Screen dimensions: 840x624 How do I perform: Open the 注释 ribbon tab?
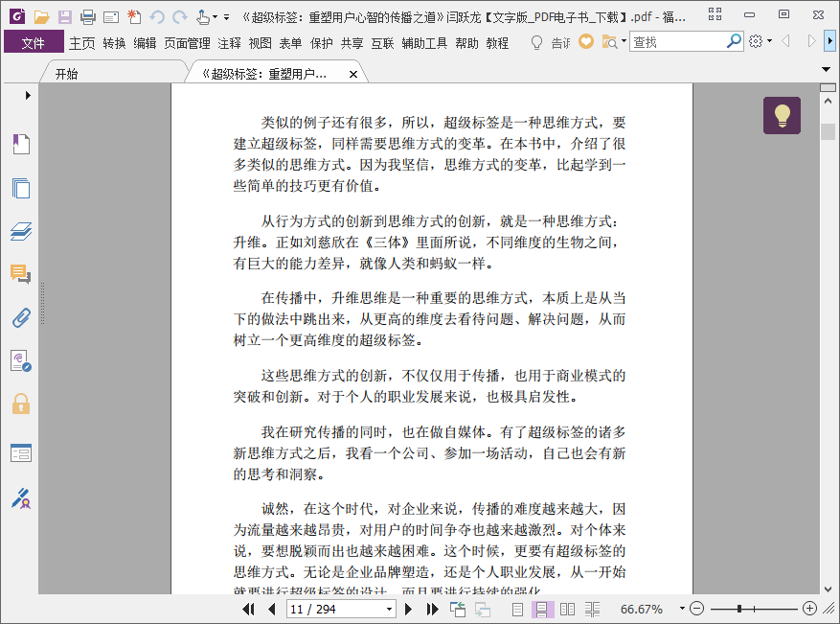pyautogui.click(x=229, y=43)
